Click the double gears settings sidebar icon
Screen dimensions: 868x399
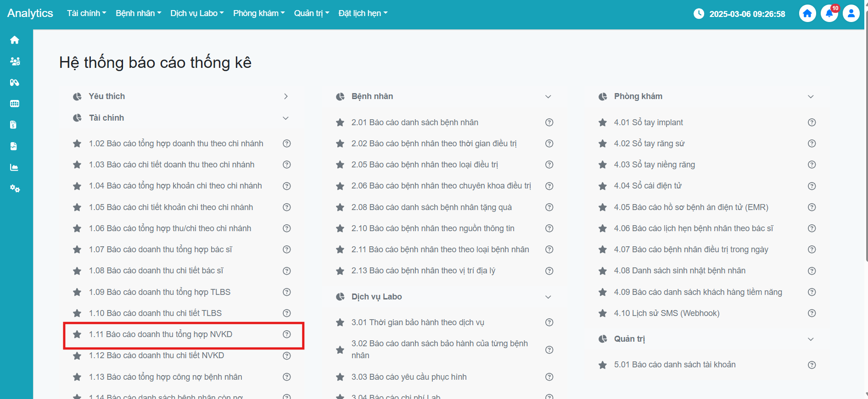point(15,188)
